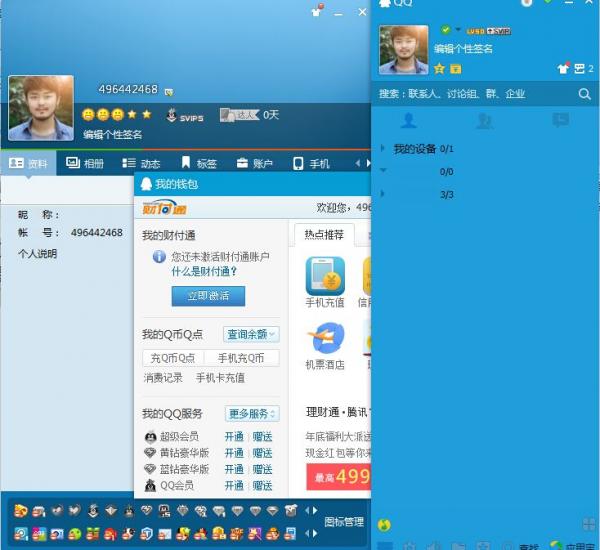Click the profile avatar photo in the profile window
Viewport: 600px width, 550px height.
click(x=41, y=108)
